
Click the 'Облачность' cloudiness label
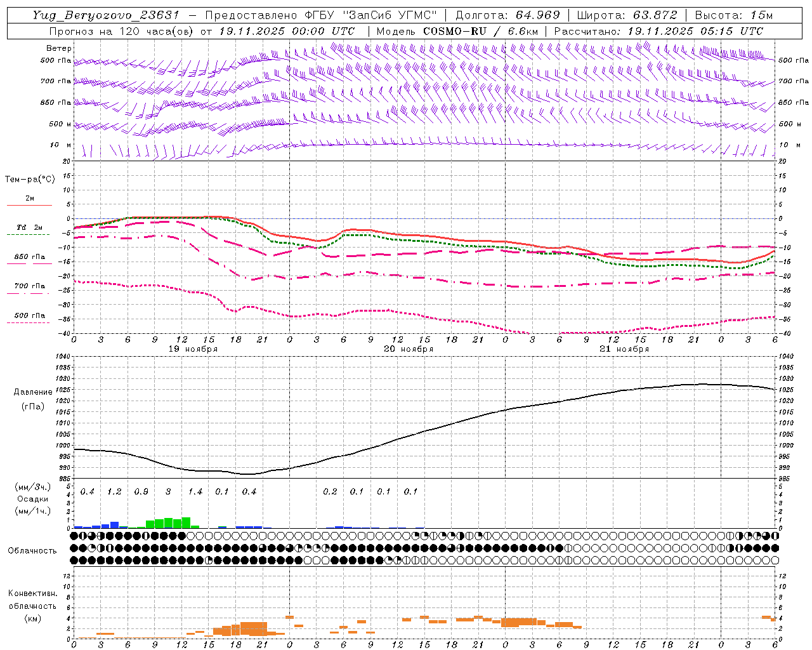pos(32,551)
